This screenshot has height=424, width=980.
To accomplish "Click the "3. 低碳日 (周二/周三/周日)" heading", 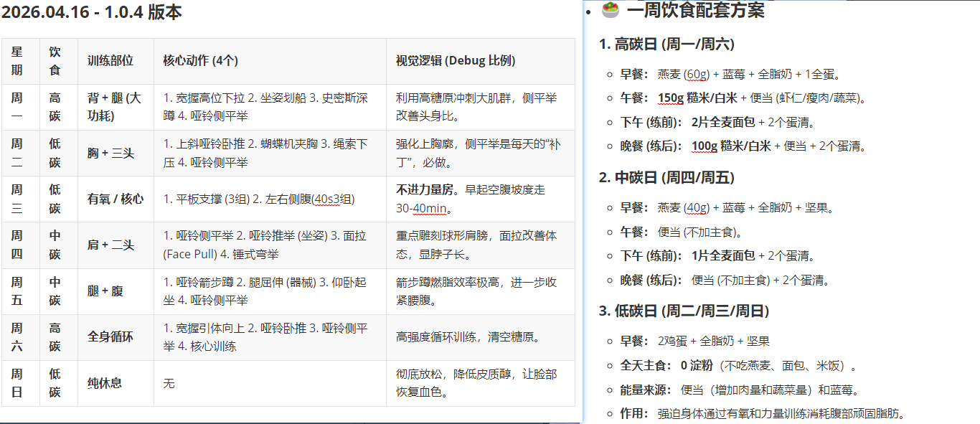I will coord(684,311).
